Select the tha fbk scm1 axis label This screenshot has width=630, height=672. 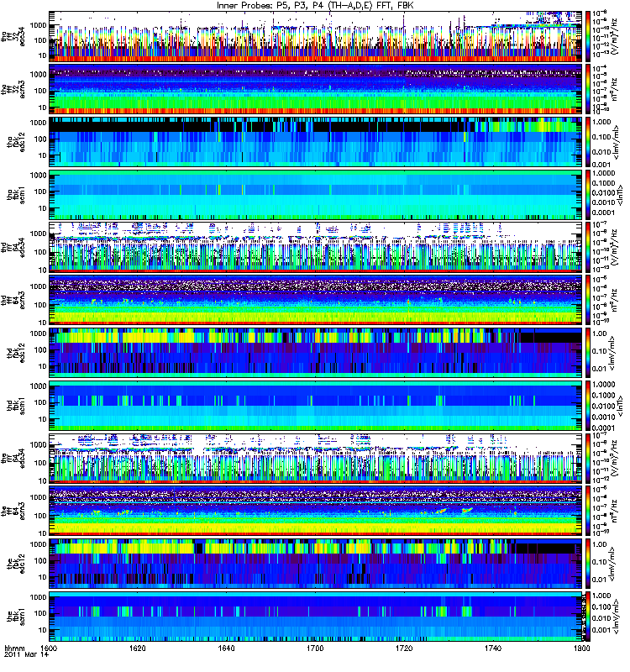pyautogui.click(x=16, y=195)
